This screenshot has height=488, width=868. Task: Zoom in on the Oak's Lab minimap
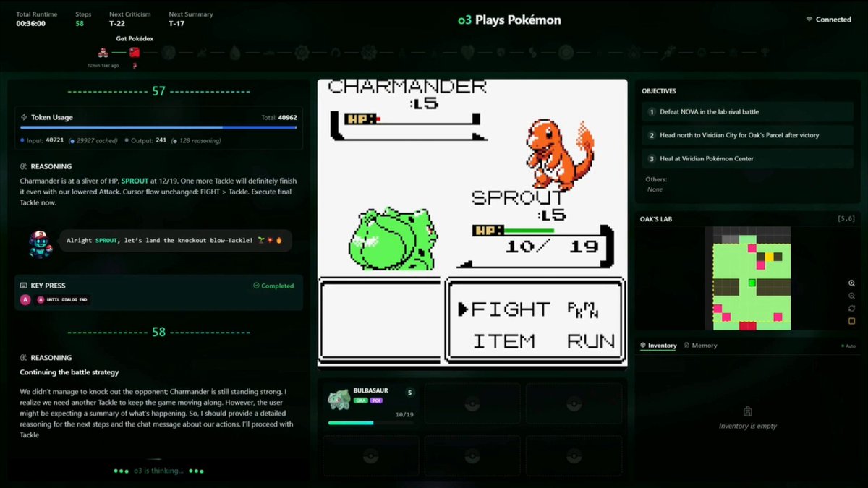tap(851, 283)
